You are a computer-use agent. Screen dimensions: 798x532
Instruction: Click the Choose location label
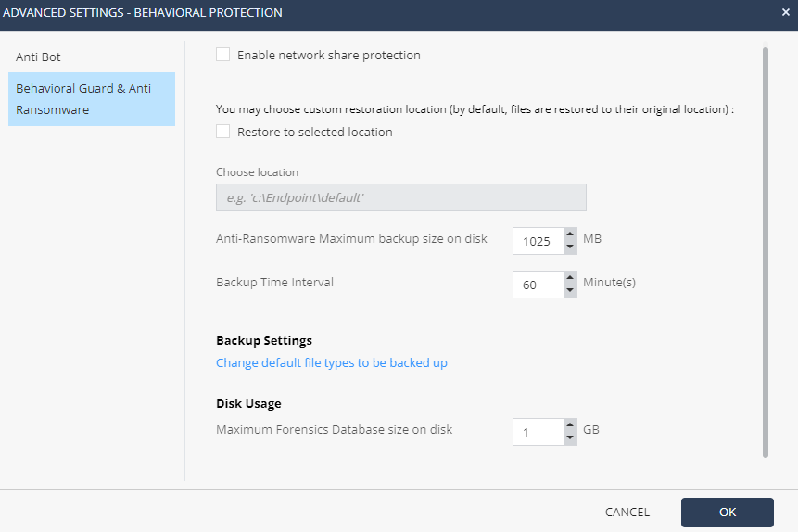257,172
